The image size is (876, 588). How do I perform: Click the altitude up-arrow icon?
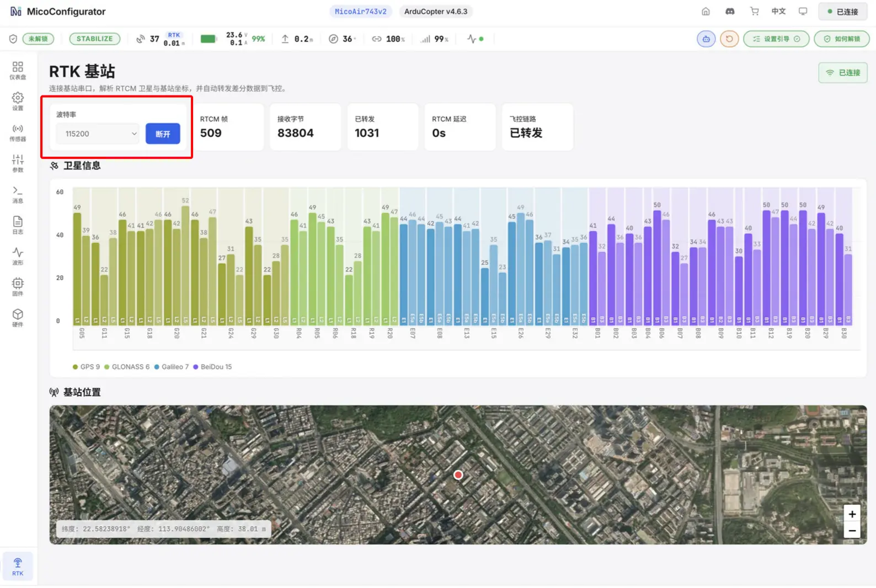[x=285, y=39]
